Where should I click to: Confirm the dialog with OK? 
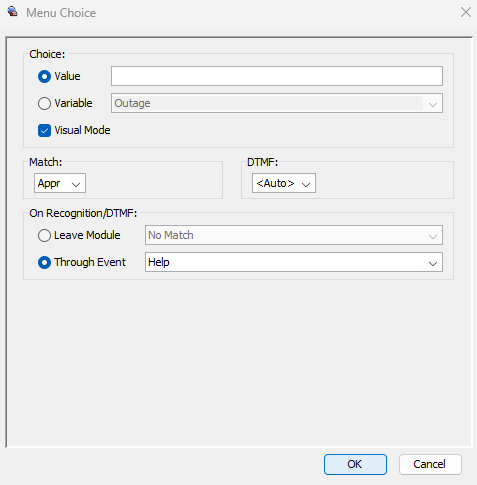355,464
